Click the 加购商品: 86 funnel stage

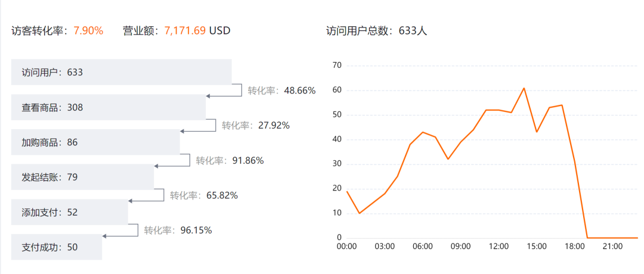tap(95, 142)
